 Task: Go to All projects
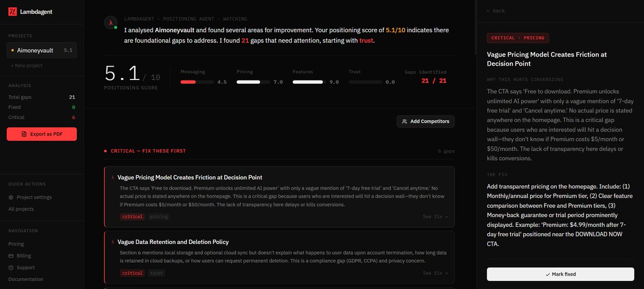click(21, 209)
